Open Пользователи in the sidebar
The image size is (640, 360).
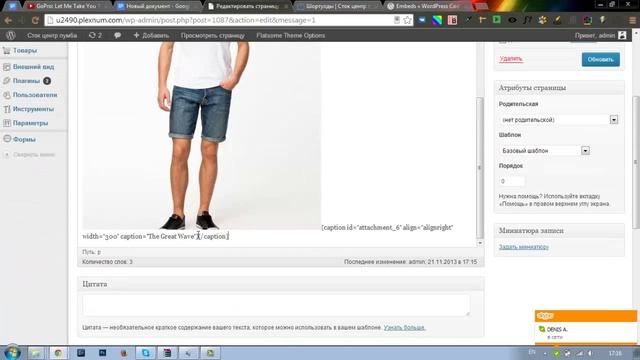(x=34, y=95)
